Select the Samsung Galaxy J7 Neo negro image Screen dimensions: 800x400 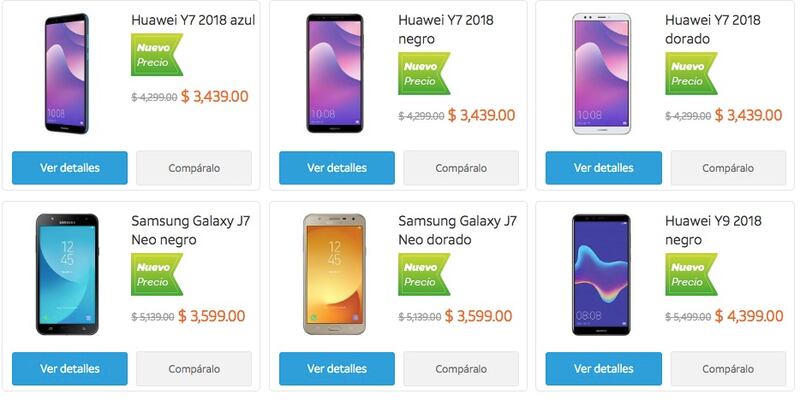(67, 274)
